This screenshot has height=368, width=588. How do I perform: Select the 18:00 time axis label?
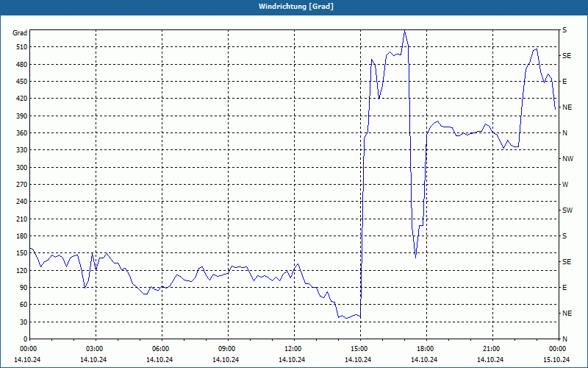[x=425, y=349]
